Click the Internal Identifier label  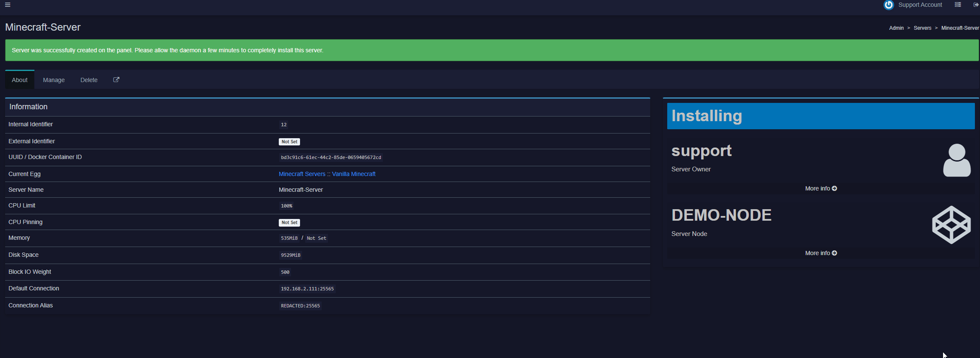click(31, 124)
